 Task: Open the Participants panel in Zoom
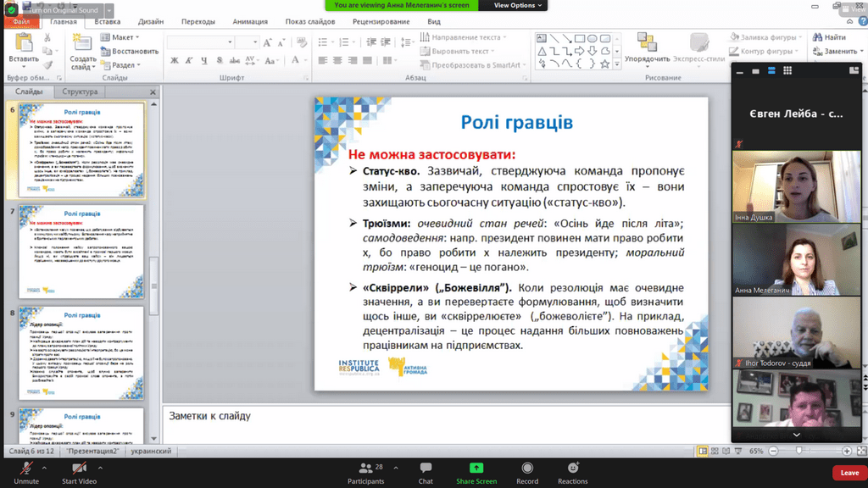[x=365, y=469]
